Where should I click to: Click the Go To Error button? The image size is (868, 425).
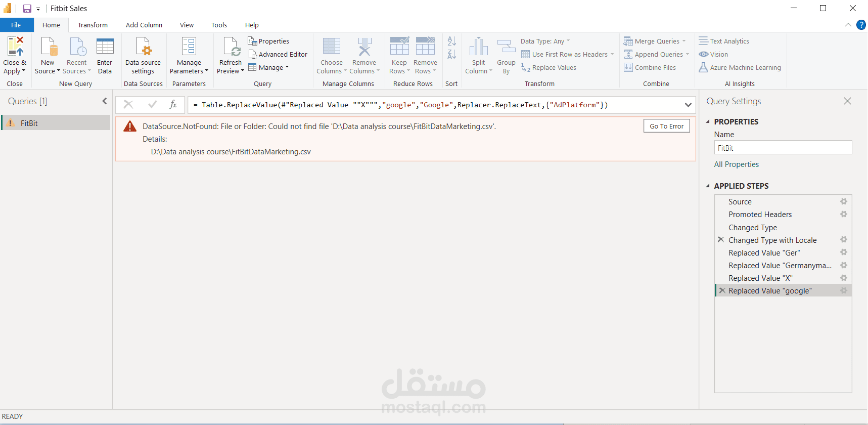(x=666, y=126)
